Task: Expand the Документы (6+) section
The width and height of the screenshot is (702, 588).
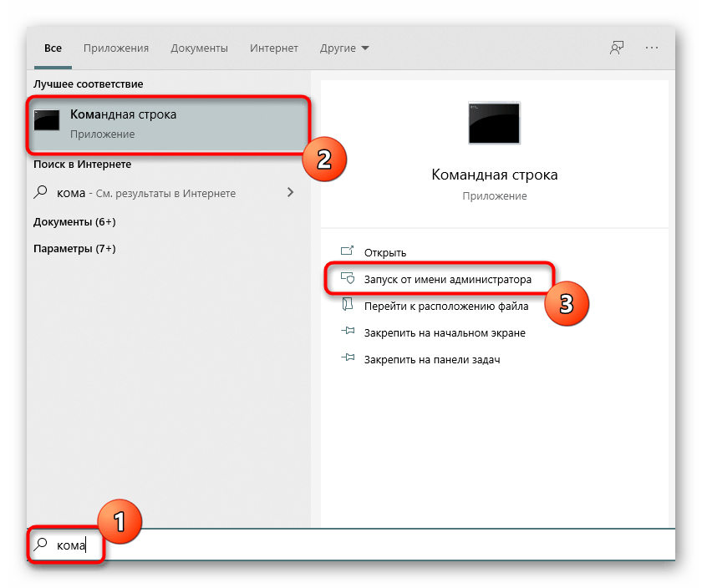Action: pos(74,222)
